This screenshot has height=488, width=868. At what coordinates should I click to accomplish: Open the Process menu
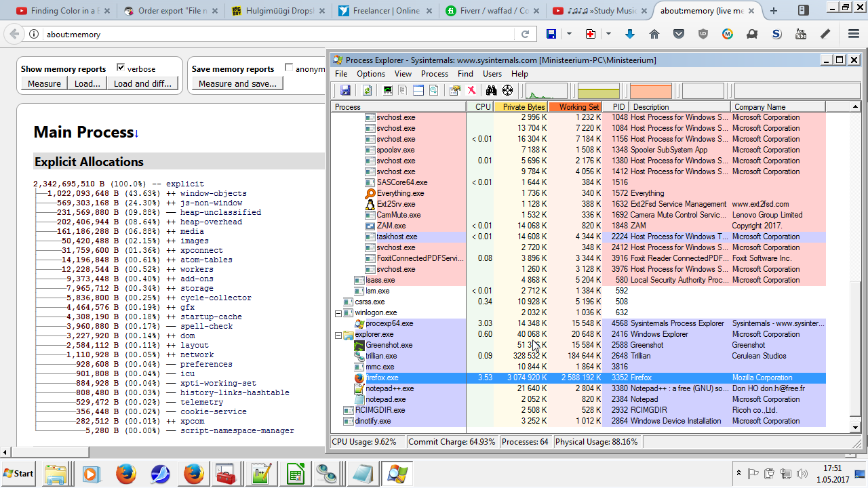point(434,74)
